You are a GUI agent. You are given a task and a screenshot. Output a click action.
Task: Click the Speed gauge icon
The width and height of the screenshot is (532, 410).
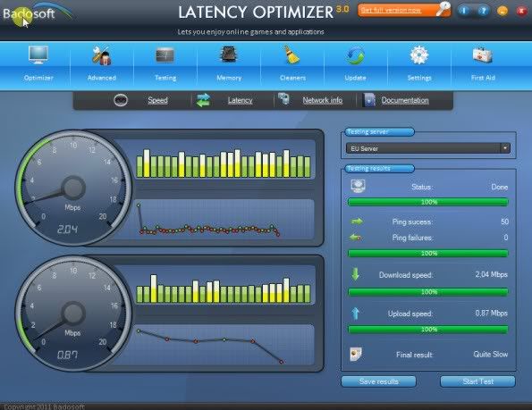click(121, 100)
